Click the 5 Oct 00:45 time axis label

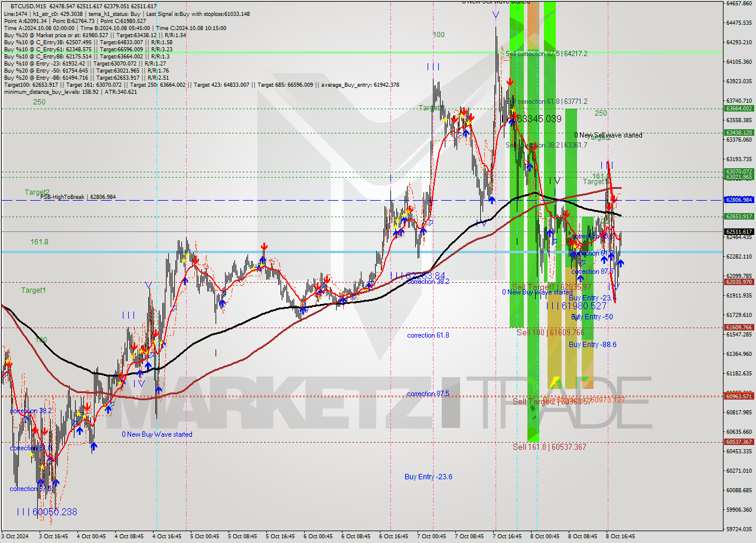[x=204, y=537]
